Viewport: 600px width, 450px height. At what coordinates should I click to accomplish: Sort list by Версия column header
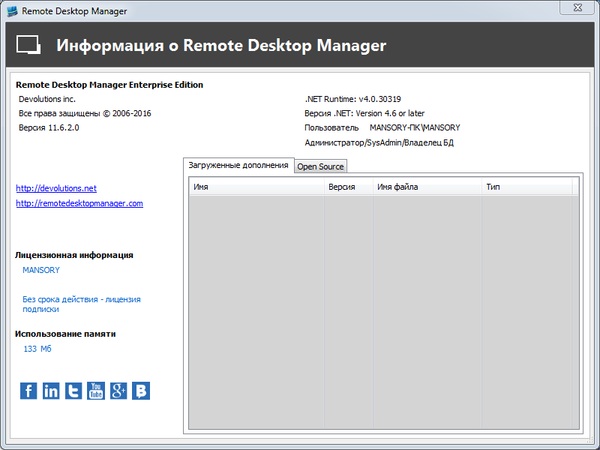pos(347,187)
